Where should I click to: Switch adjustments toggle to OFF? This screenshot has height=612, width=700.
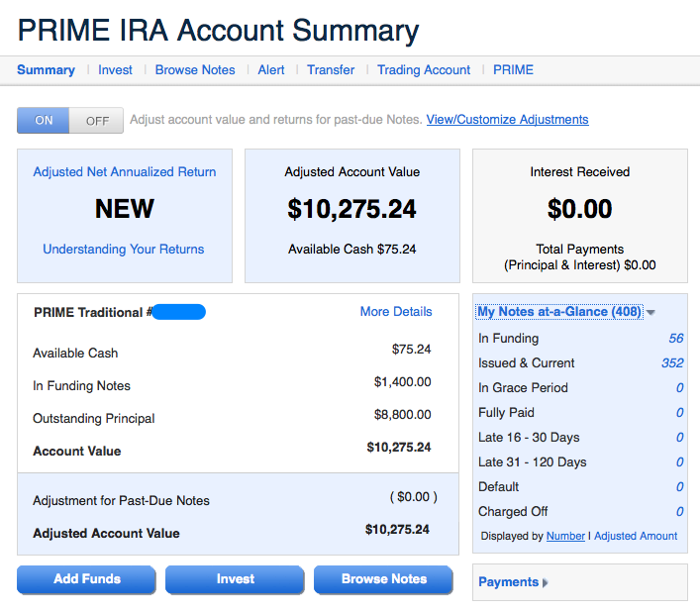[97, 121]
